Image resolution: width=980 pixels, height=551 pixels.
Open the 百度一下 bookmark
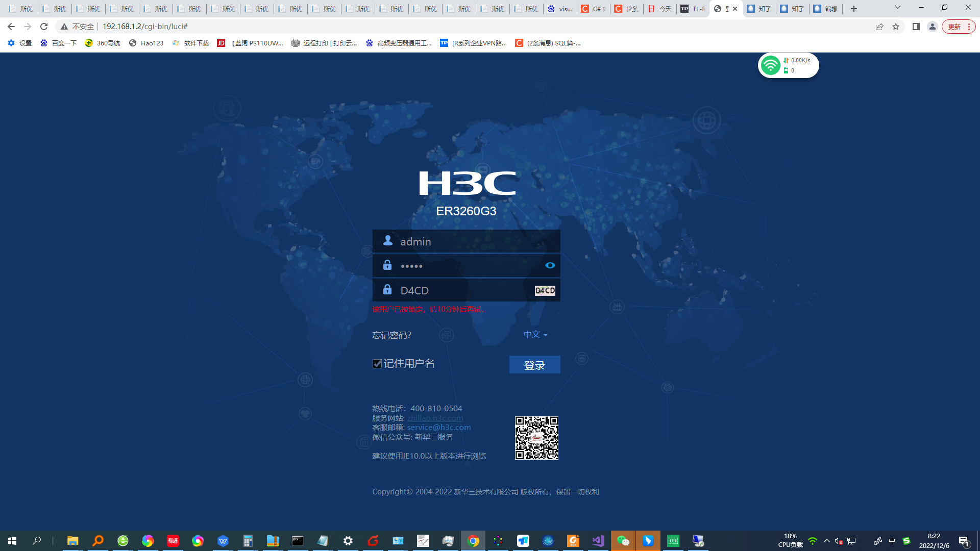click(x=59, y=43)
